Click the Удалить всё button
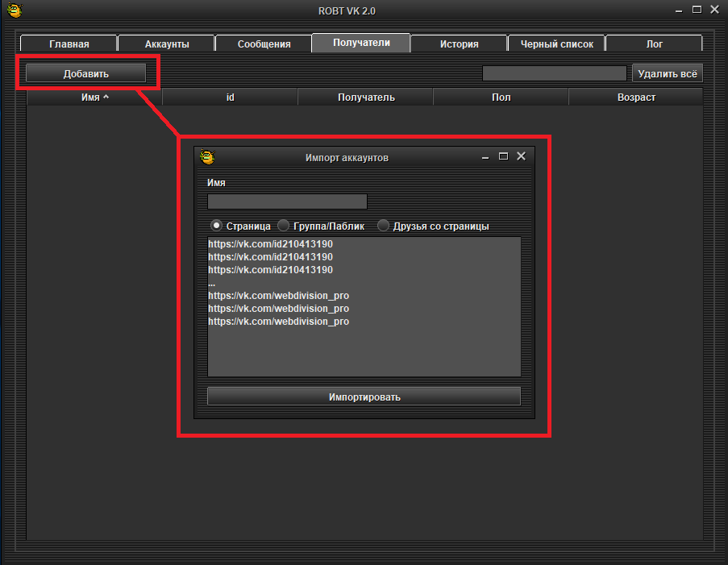This screenshot has width=728, height=565. 667,73
